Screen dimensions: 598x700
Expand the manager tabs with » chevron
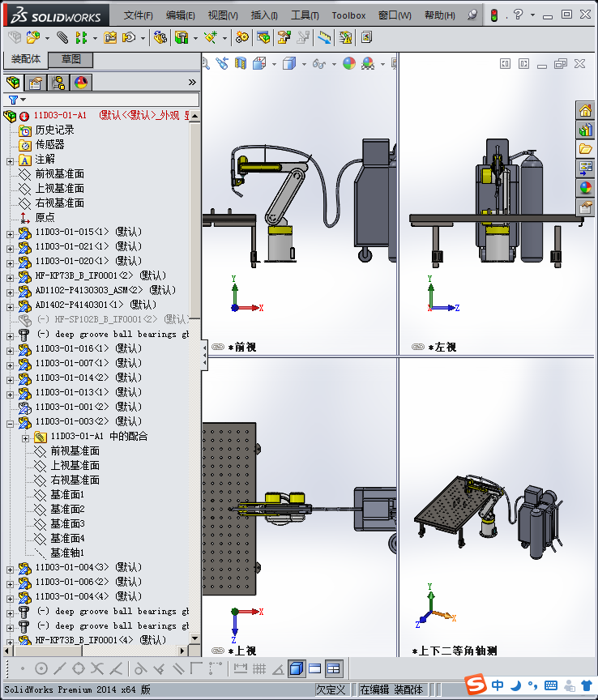tap(192, 82)
